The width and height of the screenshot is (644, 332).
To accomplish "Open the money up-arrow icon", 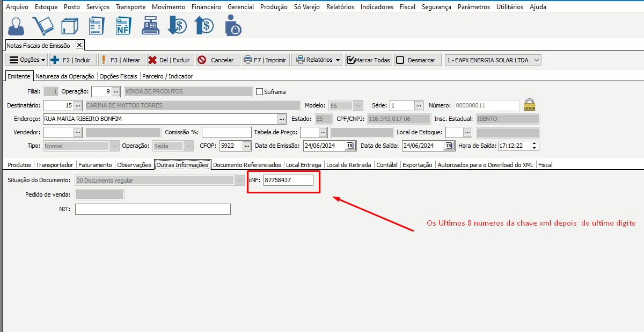I will (204, 26).
